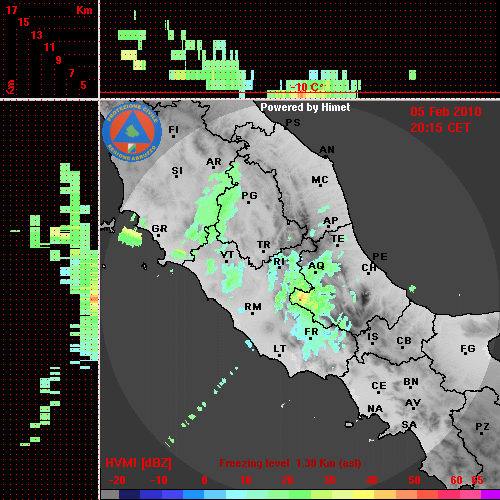Viewport: 500px width, 500px height.
Task: Select the AN label on the coast
Action: pos(327,150)
